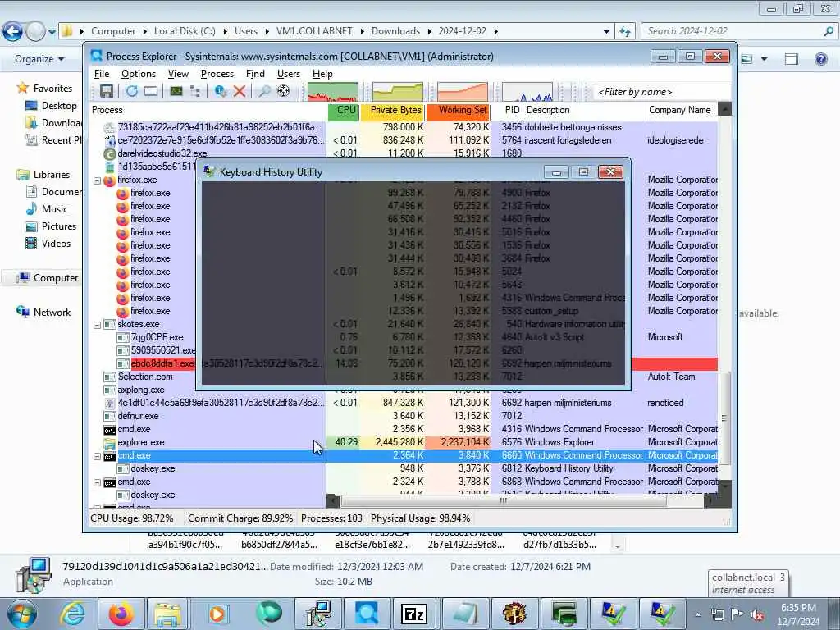
Task: Click the Filter by name field
Action: pyautogui.click(x=662, y=92)
